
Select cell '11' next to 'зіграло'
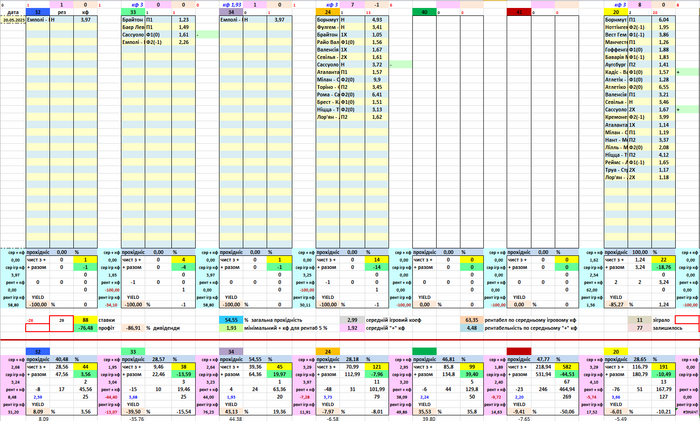coord(639,320)
